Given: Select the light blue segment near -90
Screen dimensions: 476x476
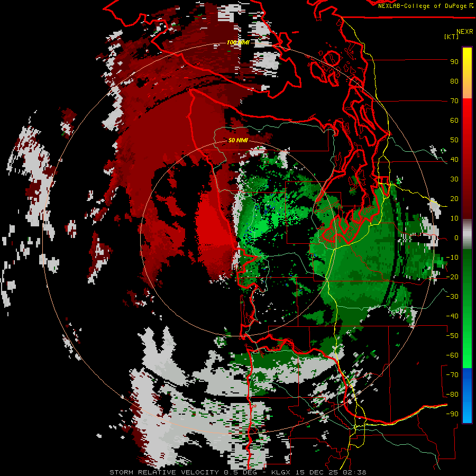Looking at the screenshot, I should (467, 413).
